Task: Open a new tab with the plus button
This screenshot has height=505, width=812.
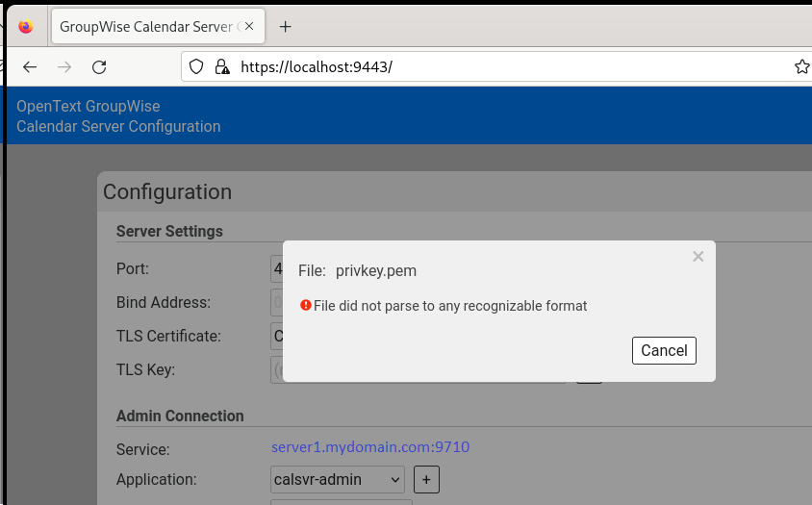Action: point(286,26)
